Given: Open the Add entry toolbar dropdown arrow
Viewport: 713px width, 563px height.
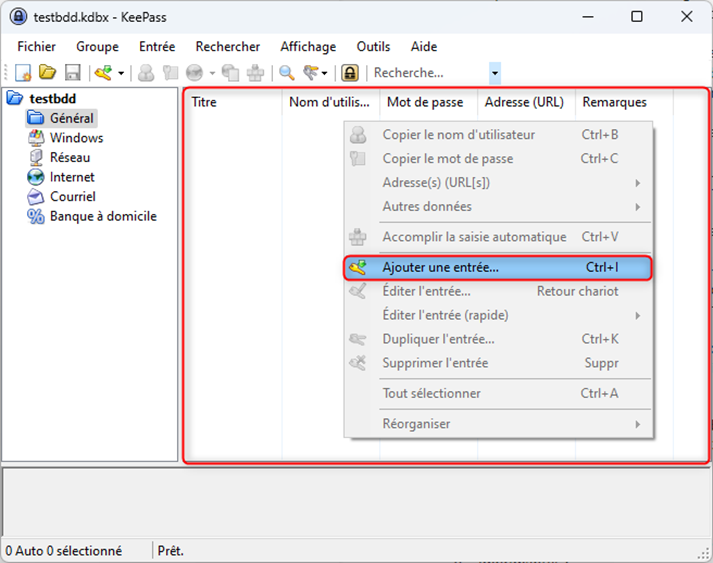Looking at the screenshot, I should click(x=121, y=73).
